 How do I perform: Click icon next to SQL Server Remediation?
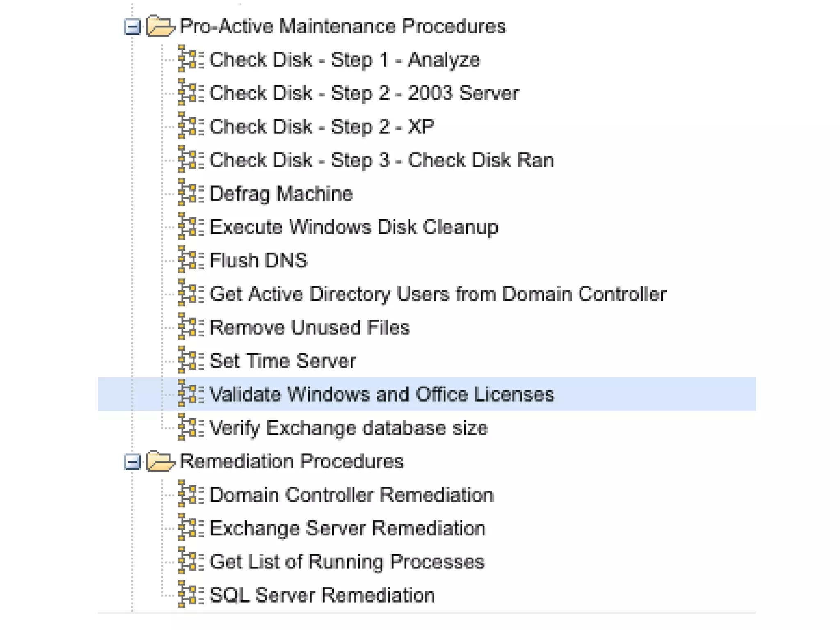point(190,594)
